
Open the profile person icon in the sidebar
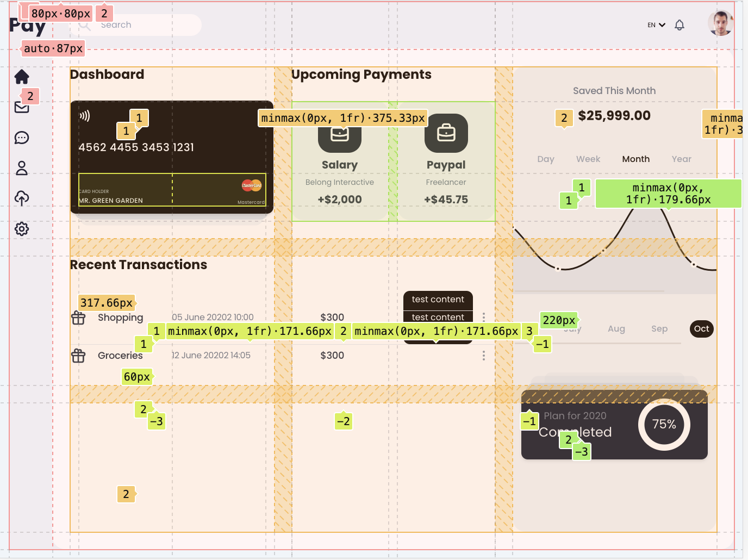click(x=22, y=168)
